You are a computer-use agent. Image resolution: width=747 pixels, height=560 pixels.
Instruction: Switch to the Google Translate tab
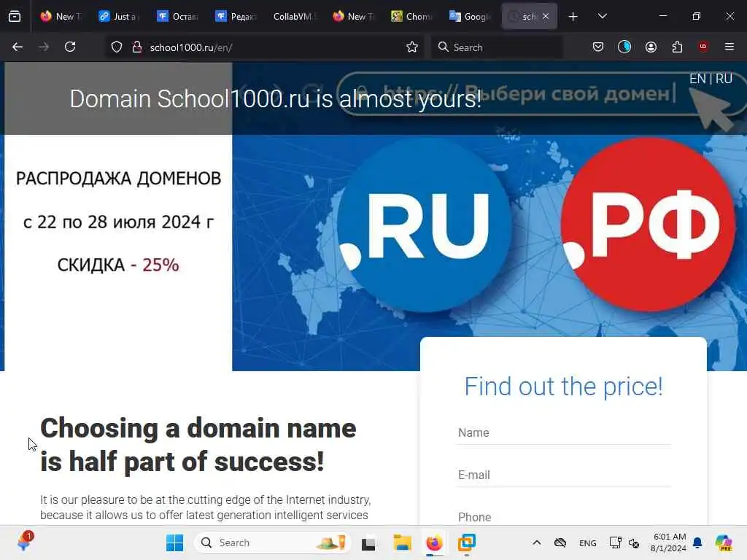470,17
